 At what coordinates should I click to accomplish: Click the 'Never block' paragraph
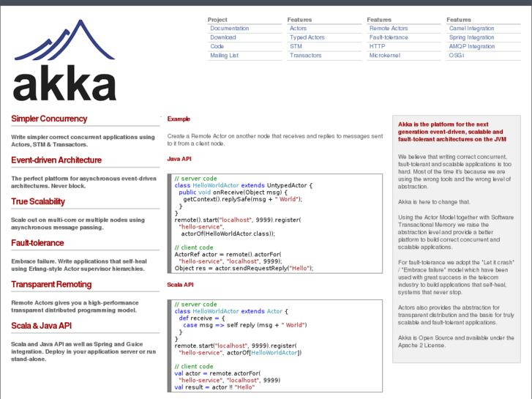point(83,182)
